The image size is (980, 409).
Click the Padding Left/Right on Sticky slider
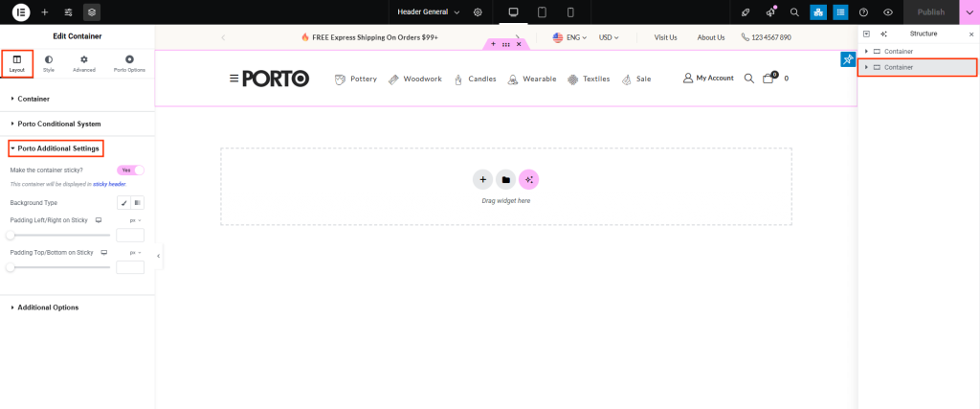pos(59,235)
